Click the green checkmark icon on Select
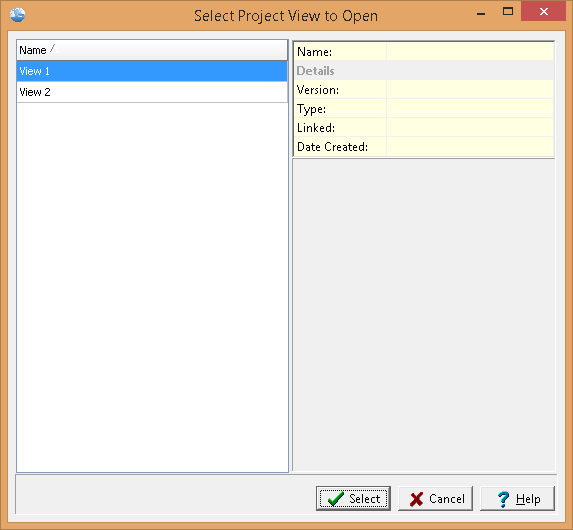Screen dimensions: 573x530 point(335,499)
